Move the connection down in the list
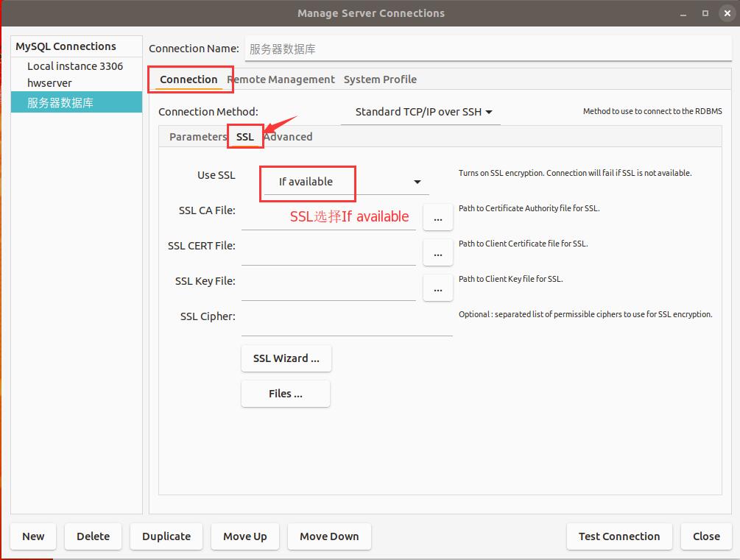The width and height of the screenshot is (740, 560). point(328,536)
